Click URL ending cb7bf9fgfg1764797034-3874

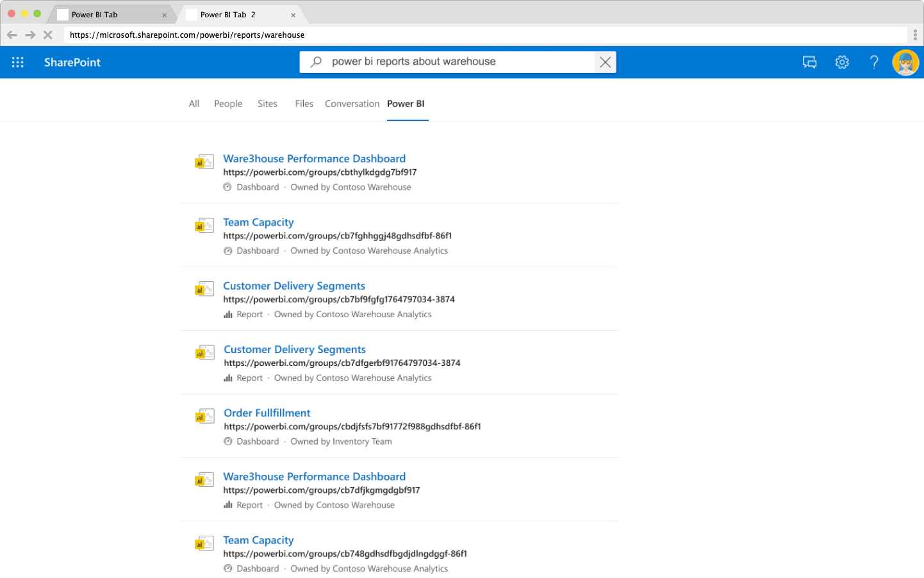click(339, 299)
